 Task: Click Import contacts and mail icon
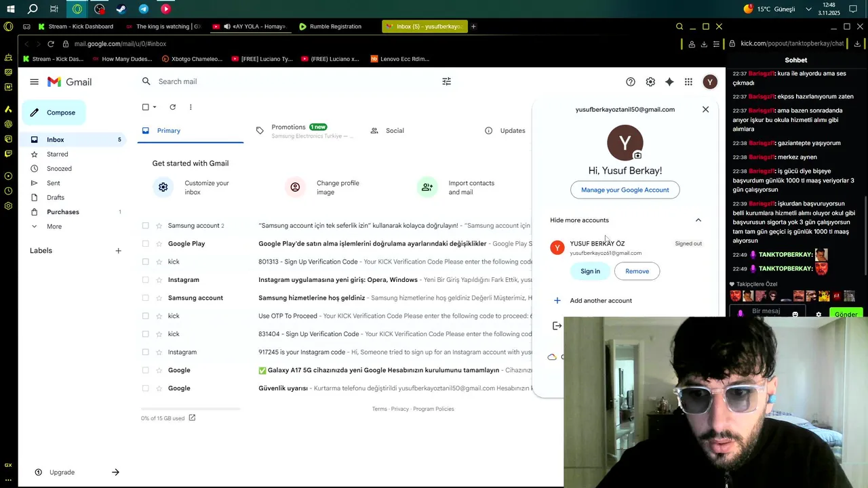pos(427,187)
